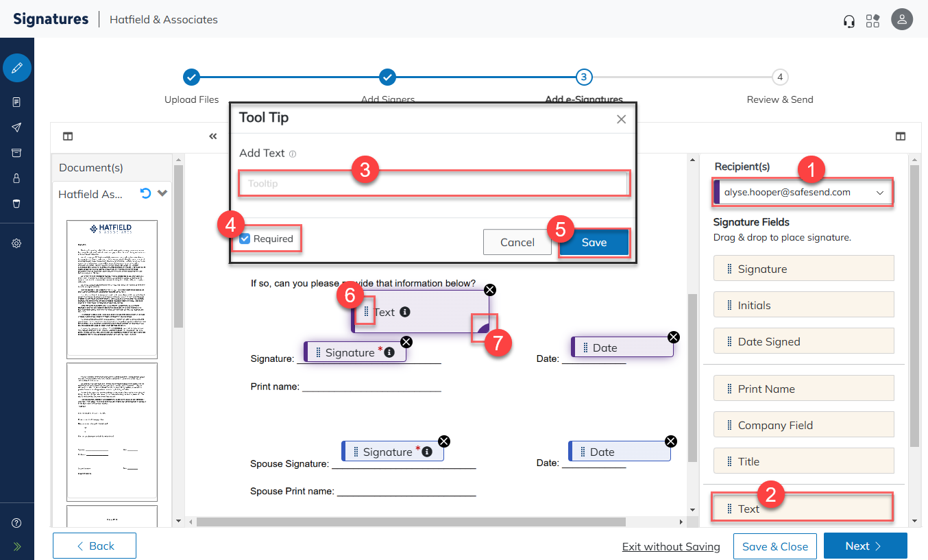Click Exit without Saving link
This screenshot has height=560, width=928.
coord(671,546)
